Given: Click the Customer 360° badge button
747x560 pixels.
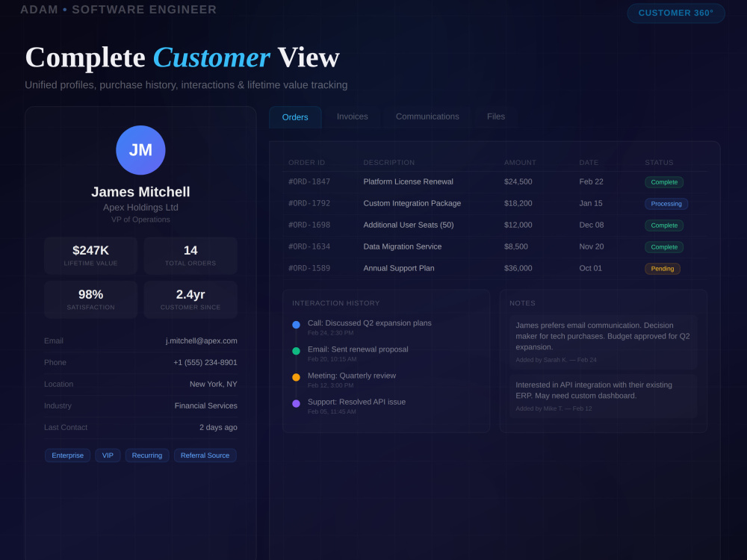Looking at the screenshot, I should (675, 13).
